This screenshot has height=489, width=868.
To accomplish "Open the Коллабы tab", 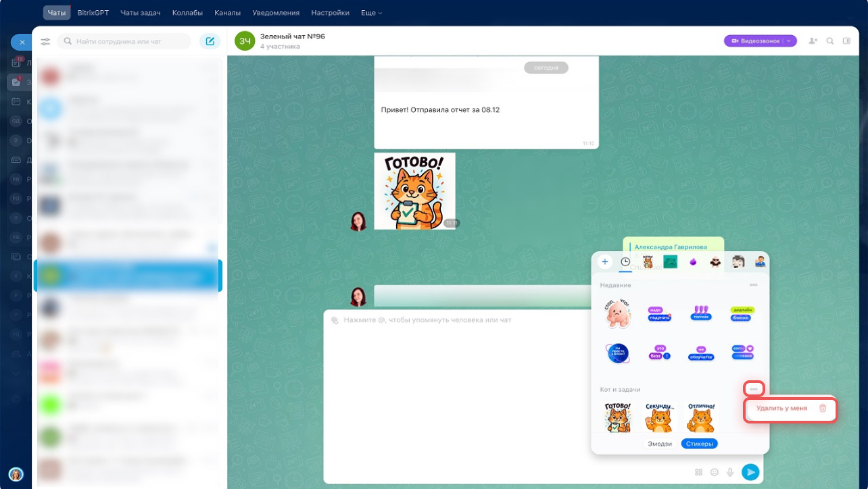I will [x=188, y=13].
